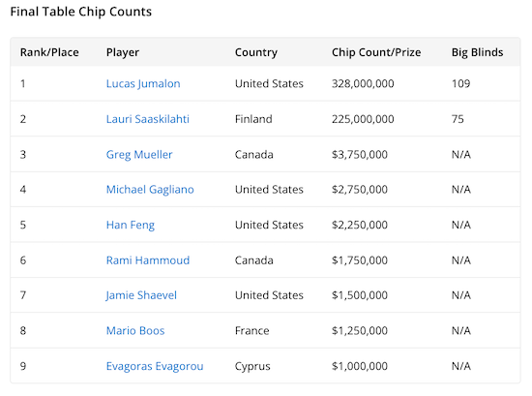Click Greg Mueller player link
Viewport: 532px width, 396px height.
tap(139, 155)
